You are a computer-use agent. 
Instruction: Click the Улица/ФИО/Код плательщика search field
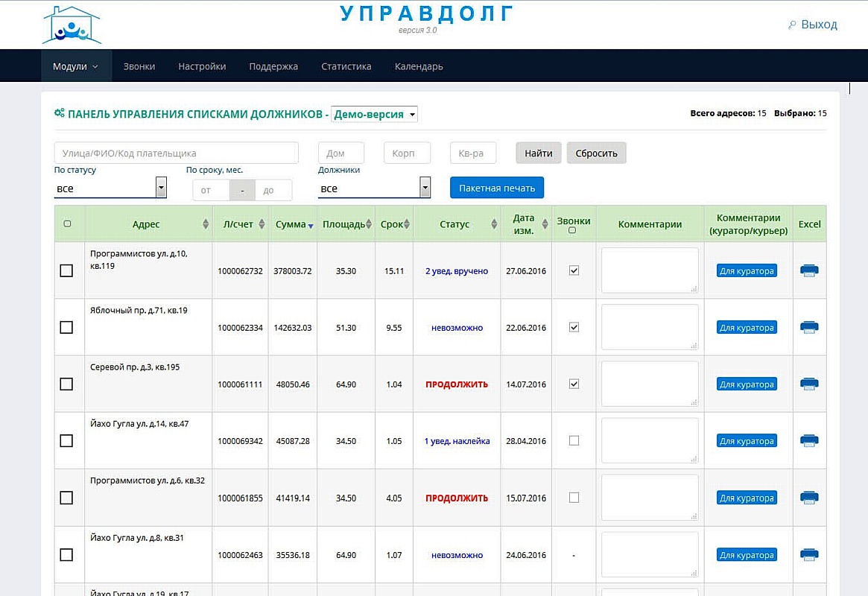point(176,153)
